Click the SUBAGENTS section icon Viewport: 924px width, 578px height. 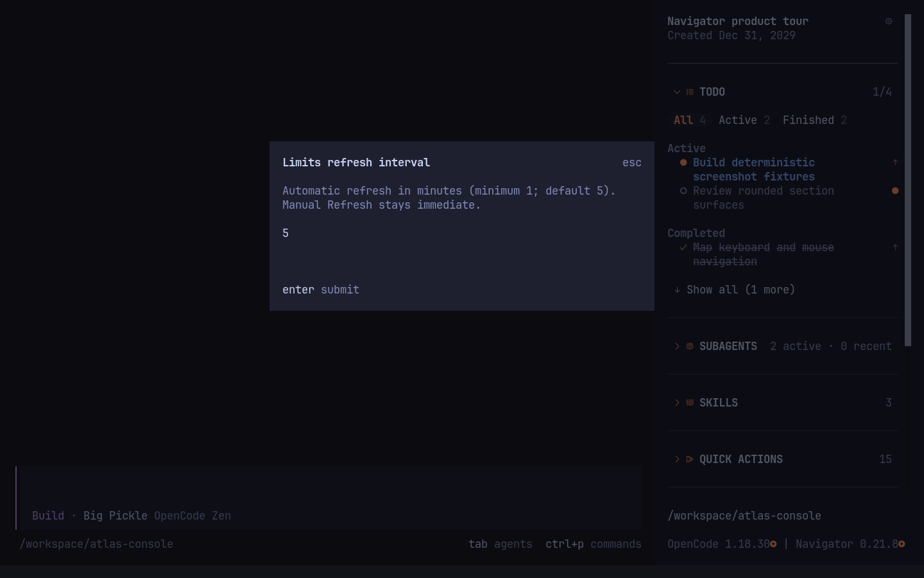point(690,346)
